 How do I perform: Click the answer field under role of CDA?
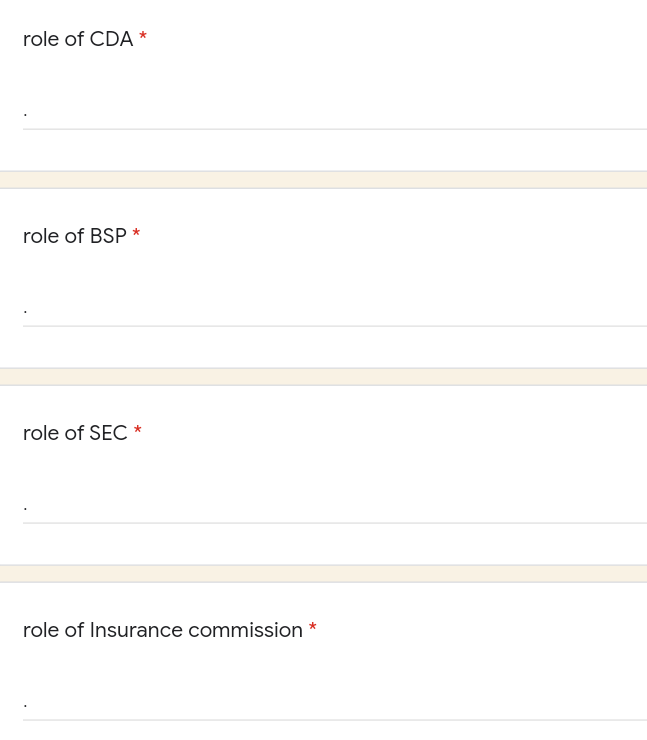[335, 113]
